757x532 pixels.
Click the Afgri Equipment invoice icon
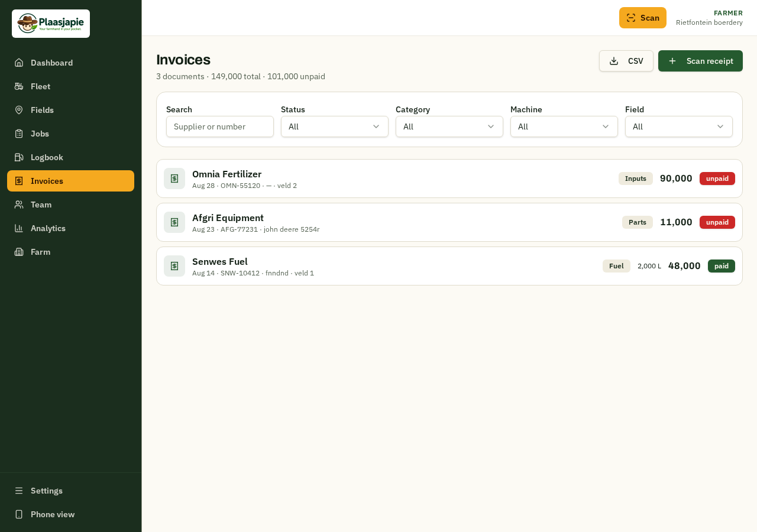coord(174,222)
